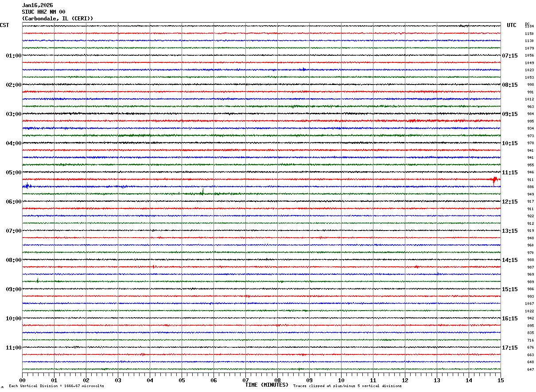Viewport: 536px width, 392px height.
Task: Select the 10:00 CST time label
Action: [x=14, y=319]
